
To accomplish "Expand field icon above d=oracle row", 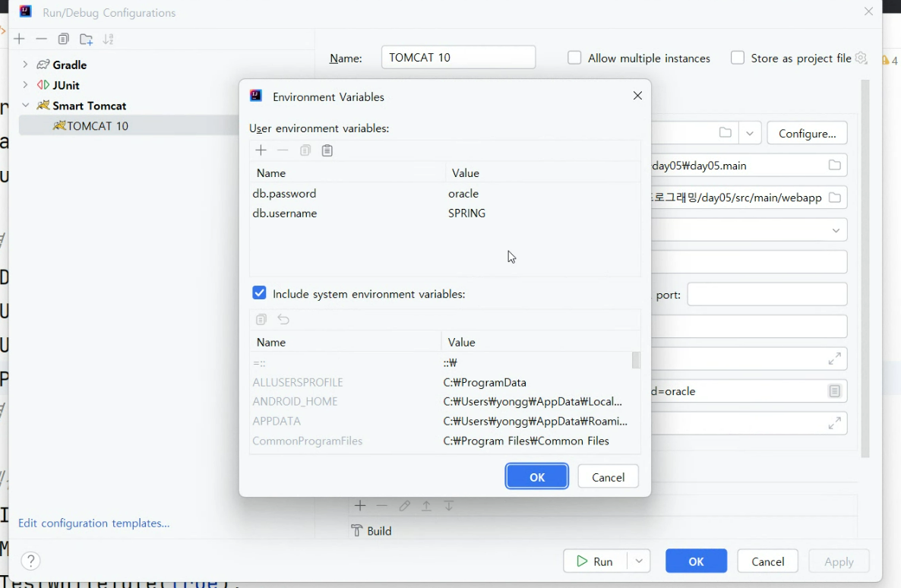I will pyautogui.click(x=834, y=359).
